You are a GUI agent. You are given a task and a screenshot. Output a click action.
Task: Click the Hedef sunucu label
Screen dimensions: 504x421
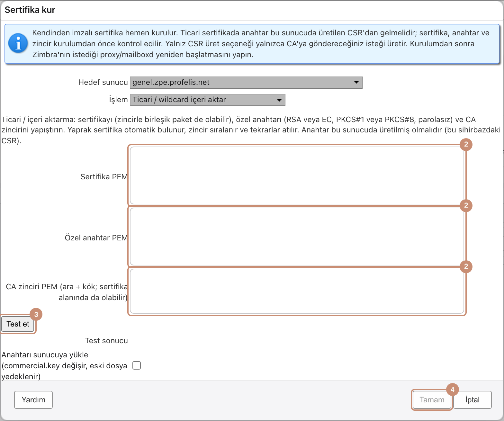tap(103, 82)
